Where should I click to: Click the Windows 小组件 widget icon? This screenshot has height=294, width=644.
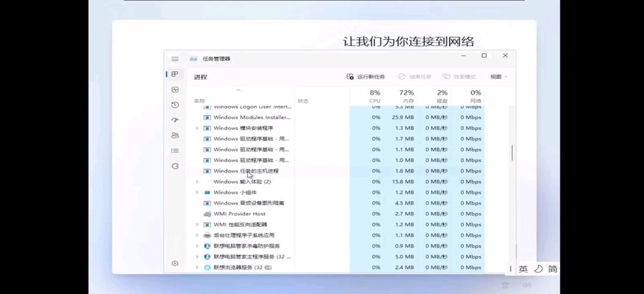click(x=207, y=192)
